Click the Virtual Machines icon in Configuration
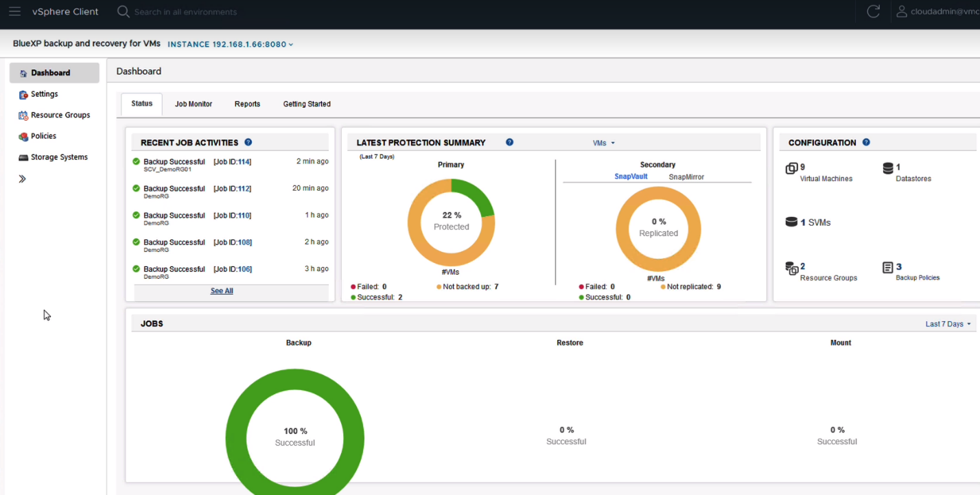The width and height of the screenshot is (980, 495). click(x=791, y=168)
